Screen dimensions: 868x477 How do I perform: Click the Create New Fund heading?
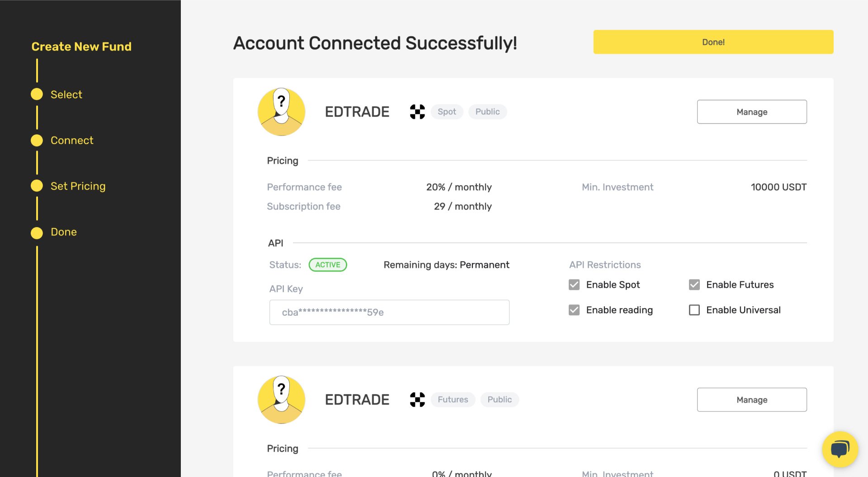[81, 47]
